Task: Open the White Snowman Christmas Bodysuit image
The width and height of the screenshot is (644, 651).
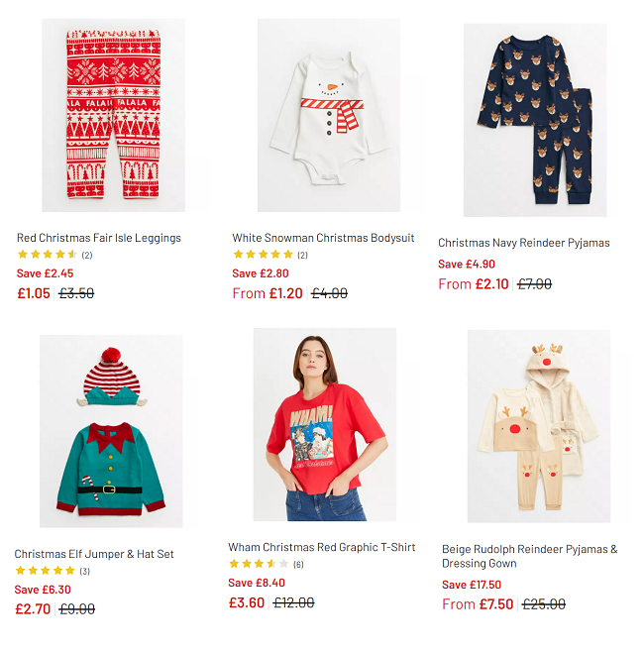Action: 328,115
